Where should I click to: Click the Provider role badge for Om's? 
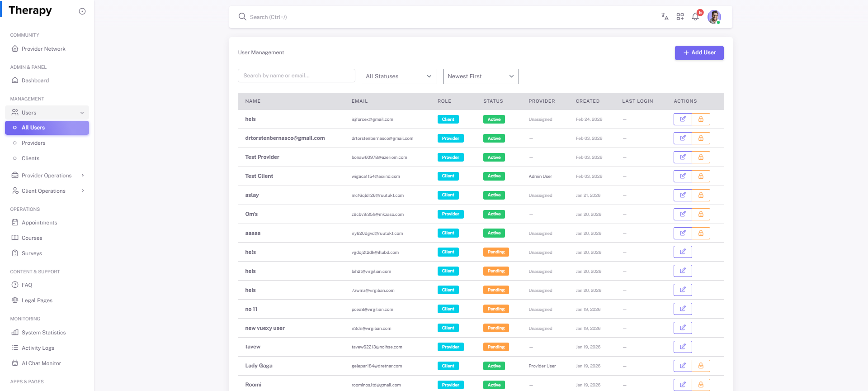pos(450,214)
